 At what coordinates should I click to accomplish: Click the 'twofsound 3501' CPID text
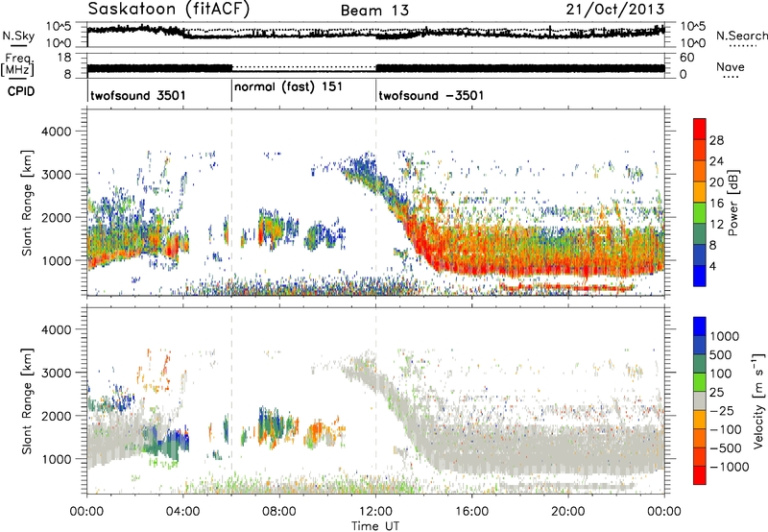(x=138, y=95)
